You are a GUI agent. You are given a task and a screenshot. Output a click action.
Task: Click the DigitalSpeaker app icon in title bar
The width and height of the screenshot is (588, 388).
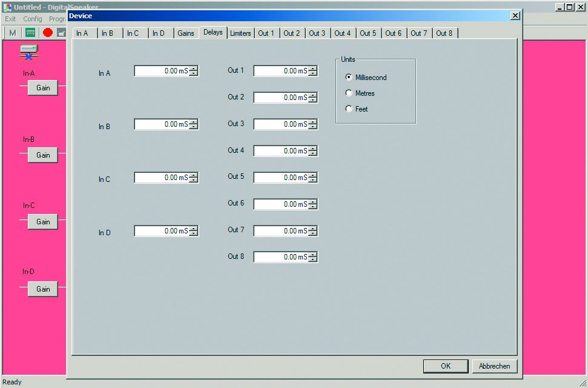(7, 7)
